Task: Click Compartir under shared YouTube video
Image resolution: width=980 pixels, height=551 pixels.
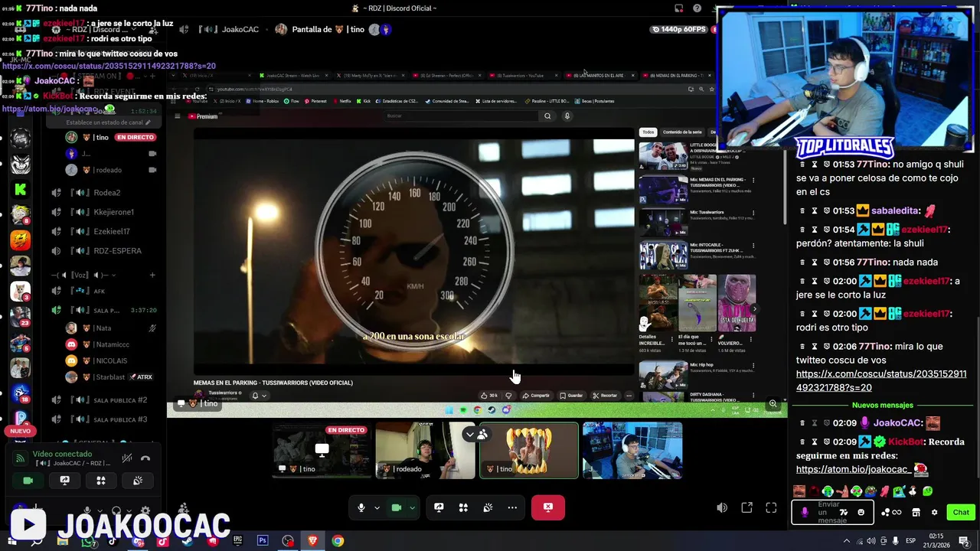Action: [x=536, y=396]
